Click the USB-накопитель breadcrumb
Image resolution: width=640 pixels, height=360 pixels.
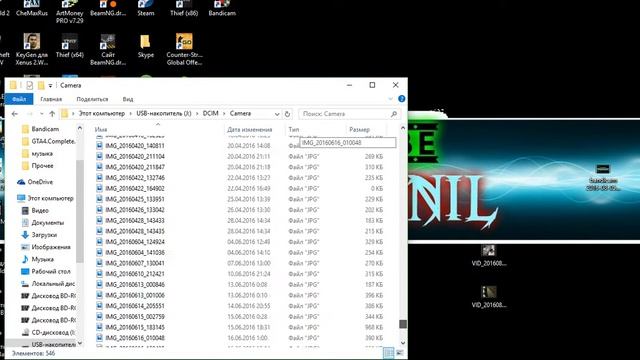pos(164,113)
